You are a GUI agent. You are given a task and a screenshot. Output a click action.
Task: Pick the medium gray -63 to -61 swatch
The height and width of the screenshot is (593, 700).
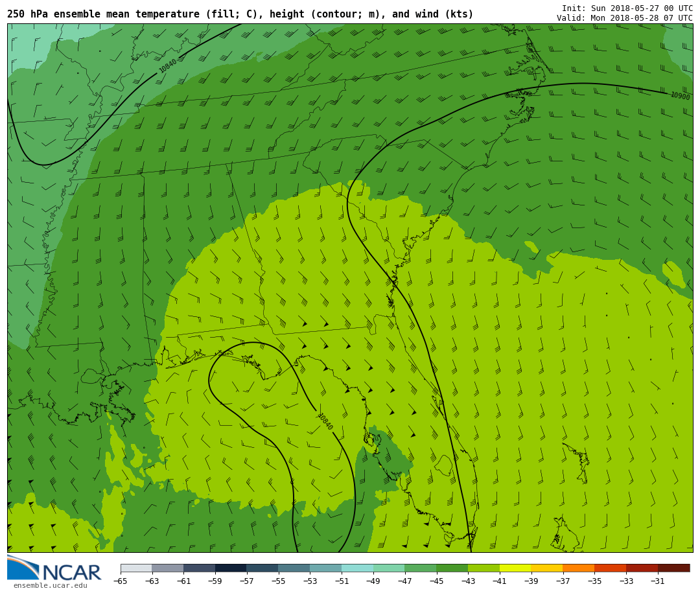(168, 568)
